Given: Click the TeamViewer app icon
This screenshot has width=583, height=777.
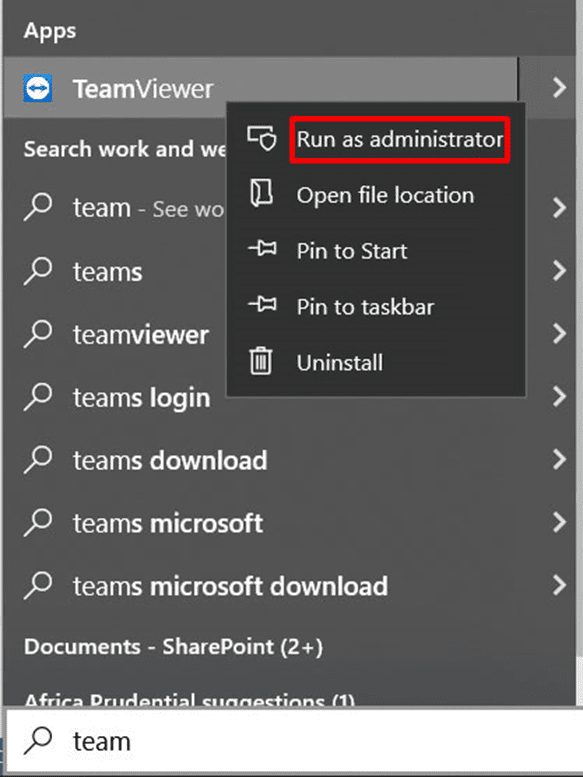Looking at the screenshot, I should point(38,89).
